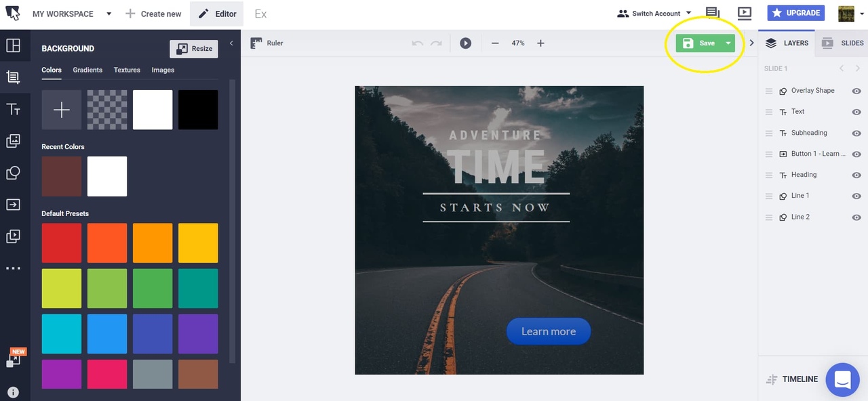Show more tools via three dots icon
868x401 pixels.
[13, 268]
